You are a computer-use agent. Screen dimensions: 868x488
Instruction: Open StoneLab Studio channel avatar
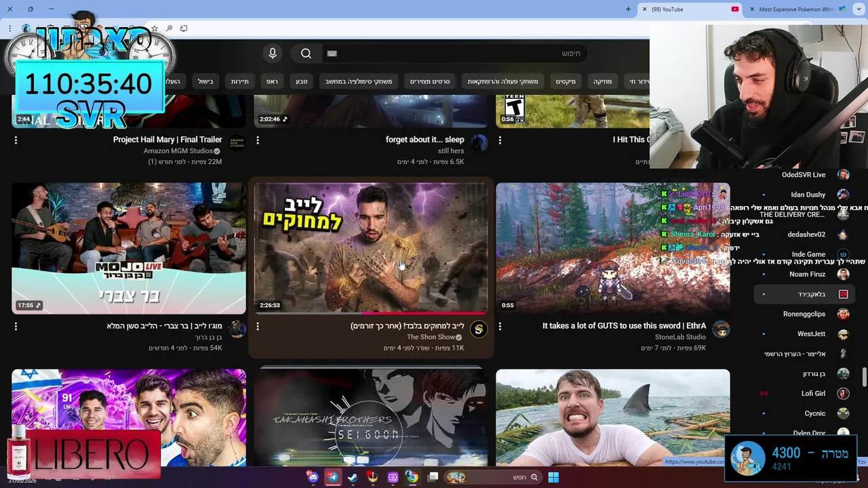point(721,329)
